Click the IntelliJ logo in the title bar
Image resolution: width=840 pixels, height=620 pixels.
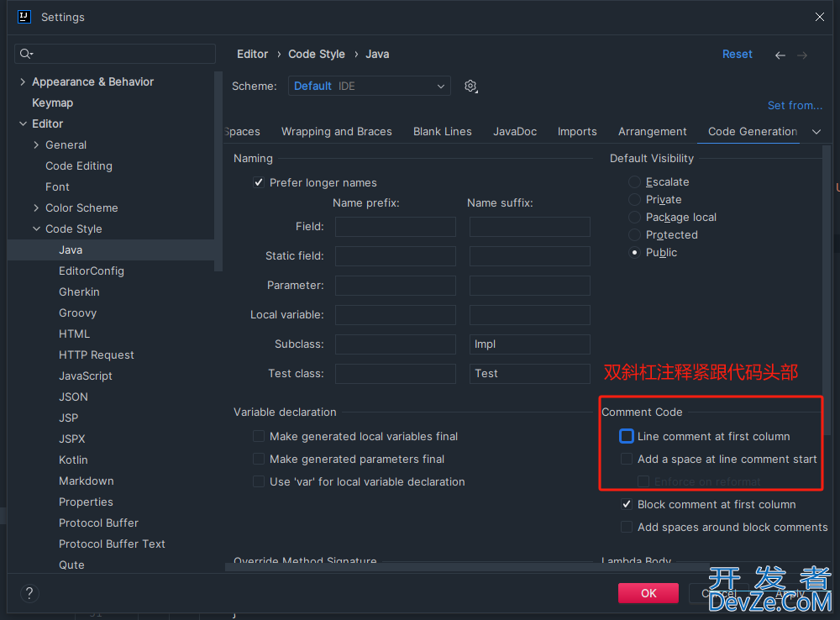point(24,17)
